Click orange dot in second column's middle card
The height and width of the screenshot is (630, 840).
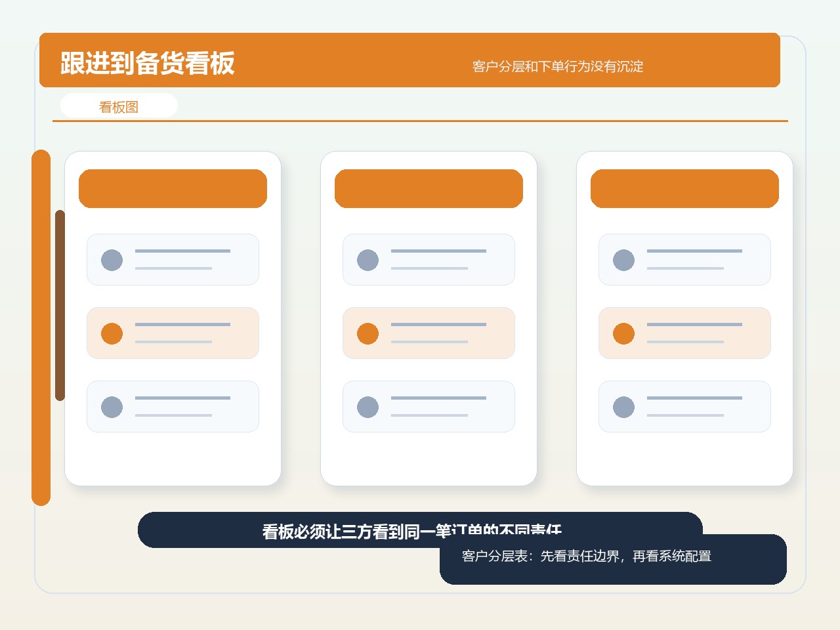tap(367, 333)
